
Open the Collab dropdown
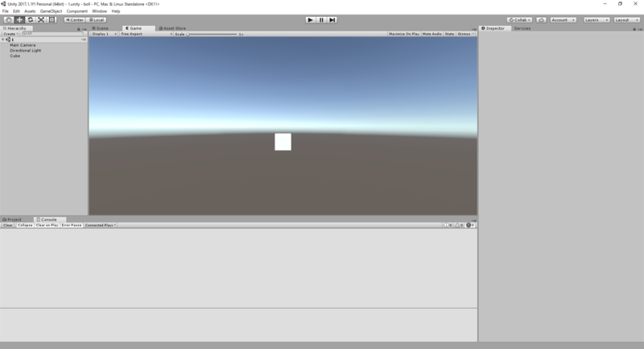(x=519, y=19)
